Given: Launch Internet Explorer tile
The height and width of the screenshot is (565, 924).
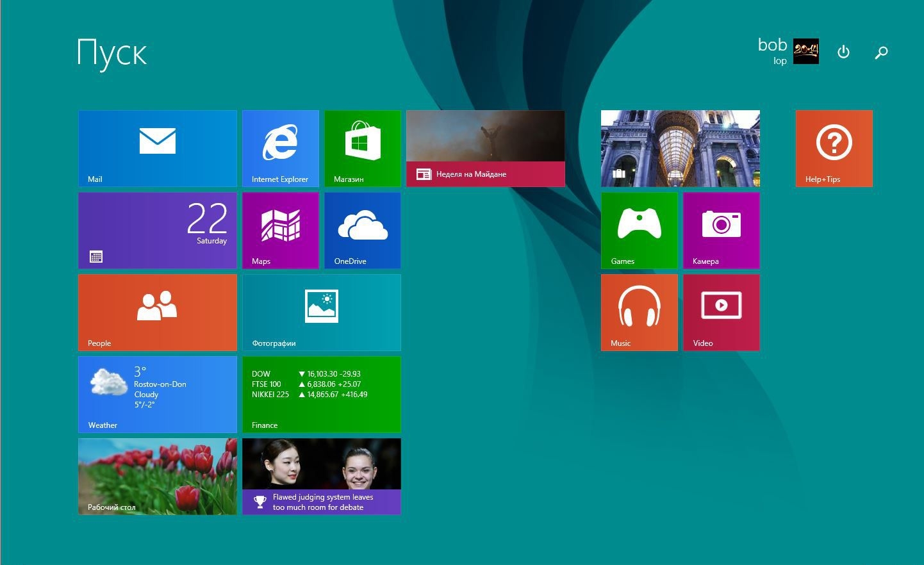Looking at the screenshot, I should click(x=280, y=148).
